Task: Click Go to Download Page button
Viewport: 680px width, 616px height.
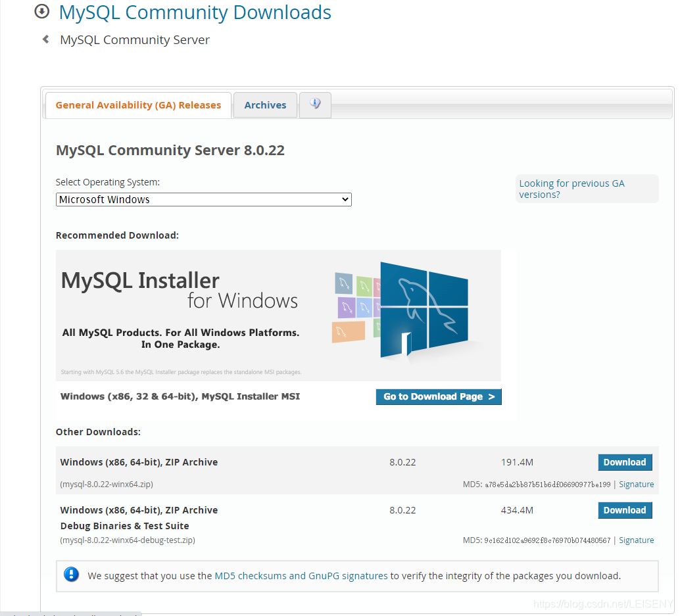Action: click(x=438, y=396)
